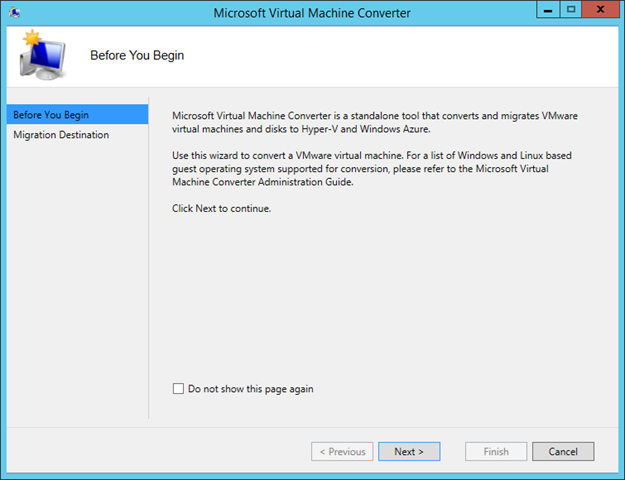Close the Virtual Machine Converter window
Viewport: 625px width, 480px height.
coord(600,10)
